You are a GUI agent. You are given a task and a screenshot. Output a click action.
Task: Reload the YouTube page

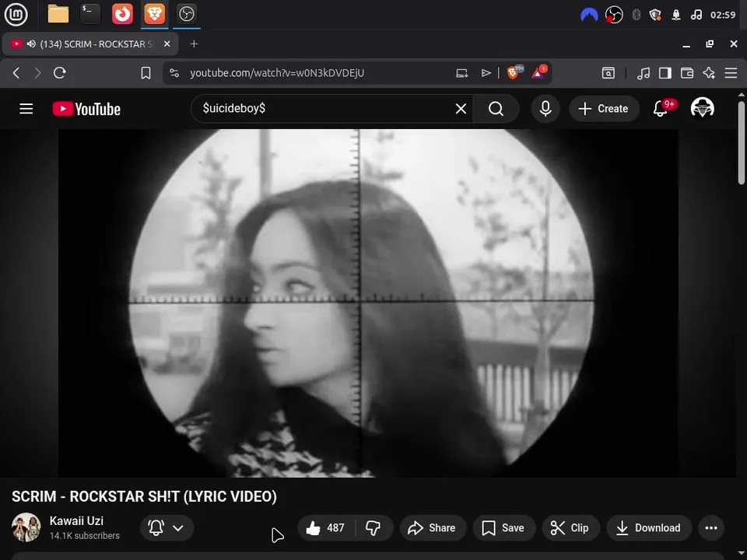point(60,73)
